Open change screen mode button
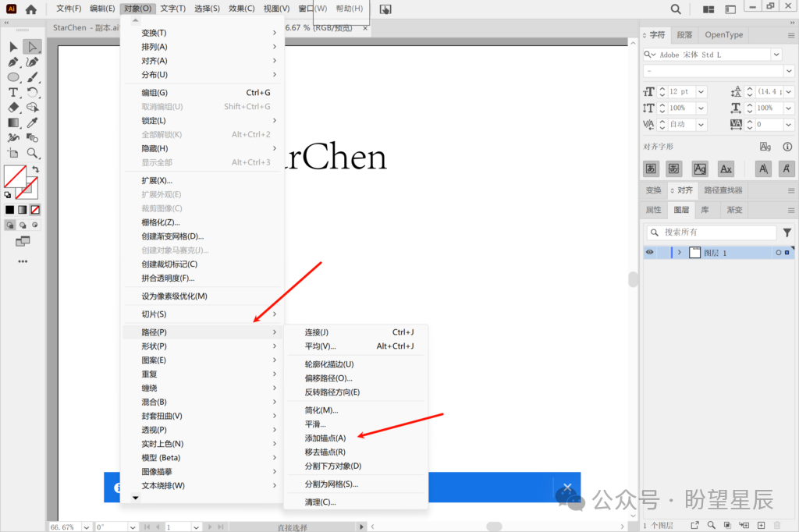 click(23, 241)
